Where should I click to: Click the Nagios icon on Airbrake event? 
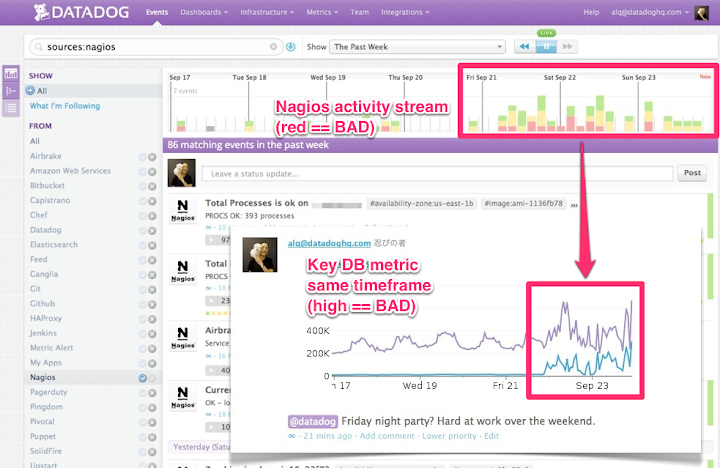183,338
